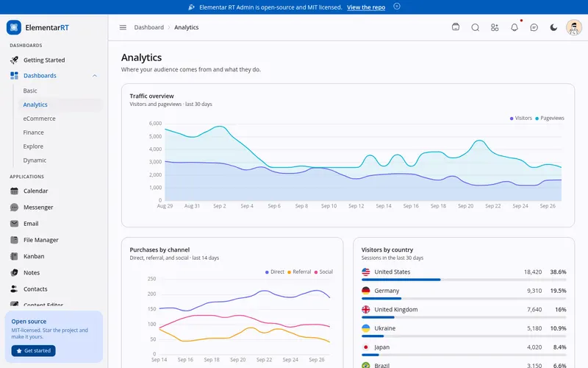Click the Getting Started rocket icon

point(14,60)
